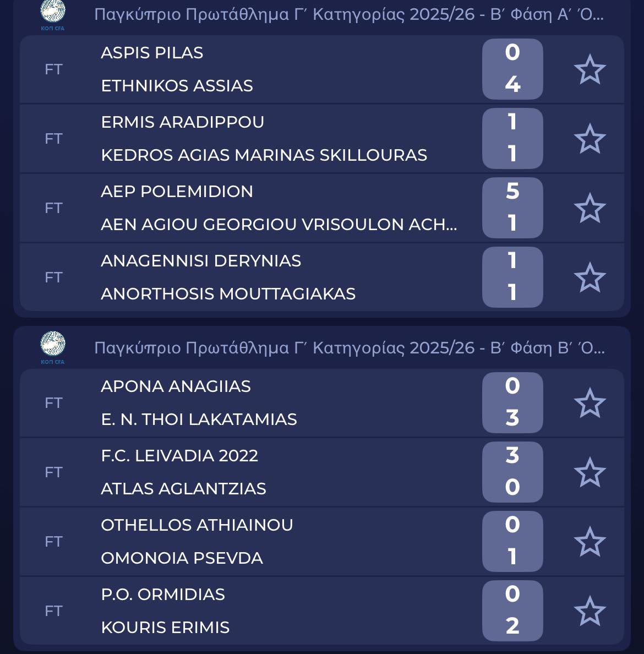Image resolution: width=644 pixels, height=654 pixels.
Task: Click the Leivadia vs Atlas 3-0 score
Action: click(512, 472)
